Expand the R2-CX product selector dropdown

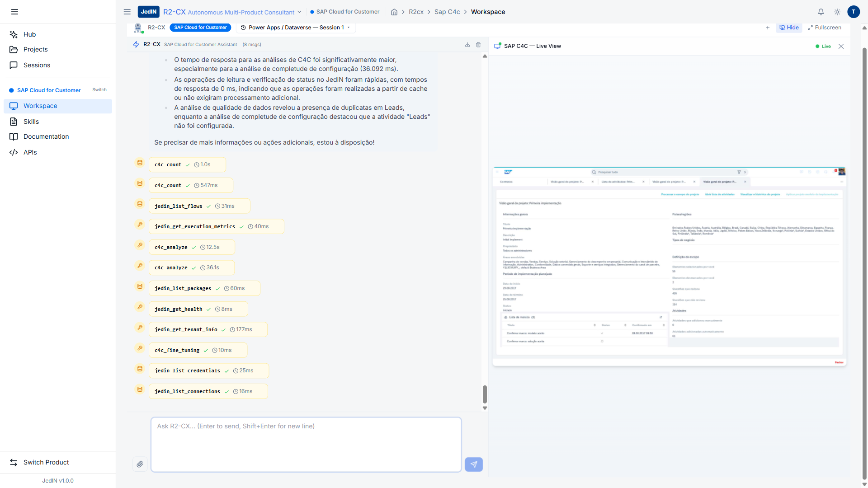[299, 12]
